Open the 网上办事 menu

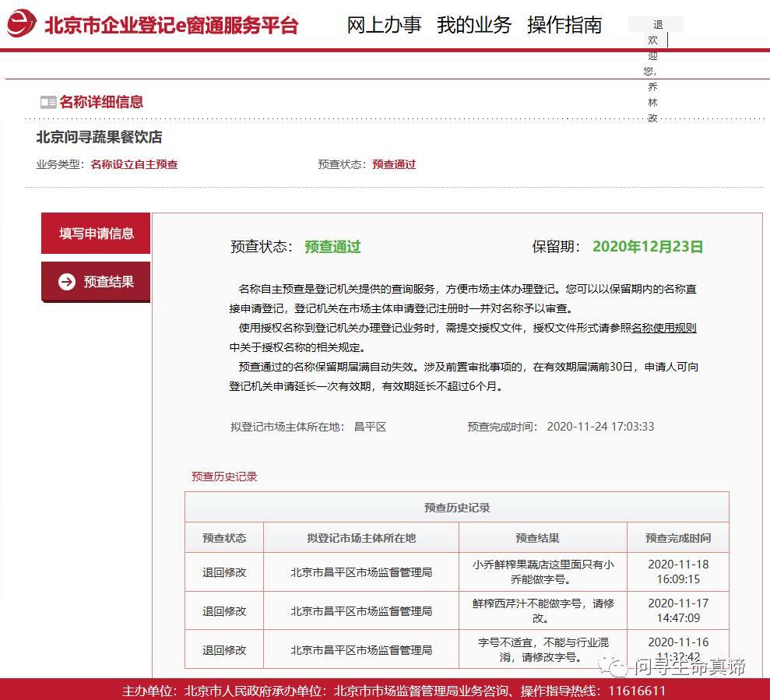[384, 25]
